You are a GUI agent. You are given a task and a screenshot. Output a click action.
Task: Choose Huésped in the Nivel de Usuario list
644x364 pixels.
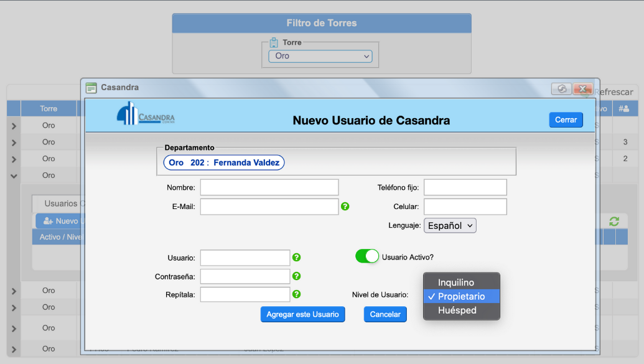pyautogui.click(x=457, y=310)
